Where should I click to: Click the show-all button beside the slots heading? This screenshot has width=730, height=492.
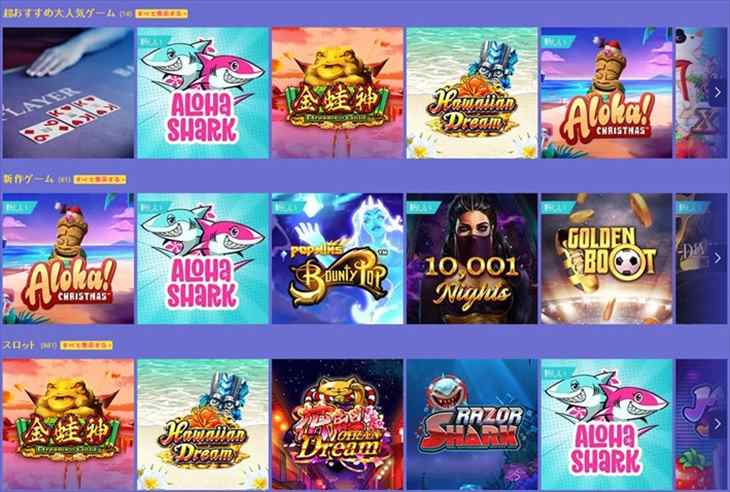tap(87, 345)
